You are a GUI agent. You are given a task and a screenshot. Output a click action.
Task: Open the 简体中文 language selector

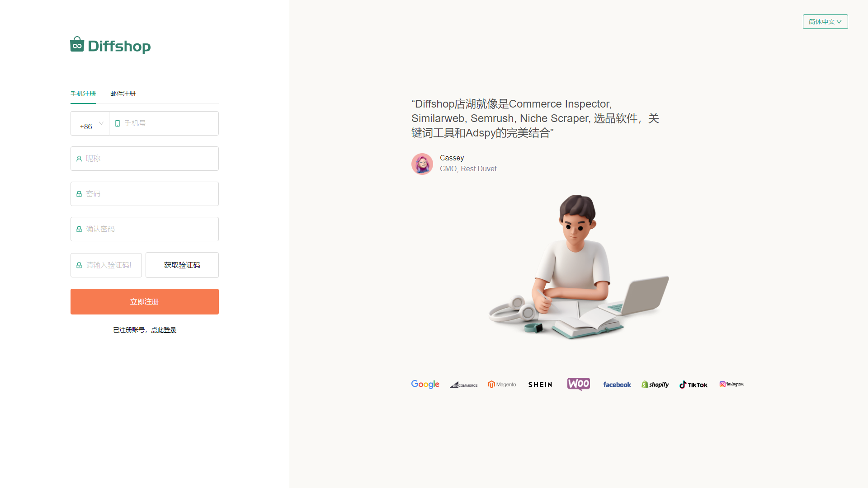pos(825,22)
